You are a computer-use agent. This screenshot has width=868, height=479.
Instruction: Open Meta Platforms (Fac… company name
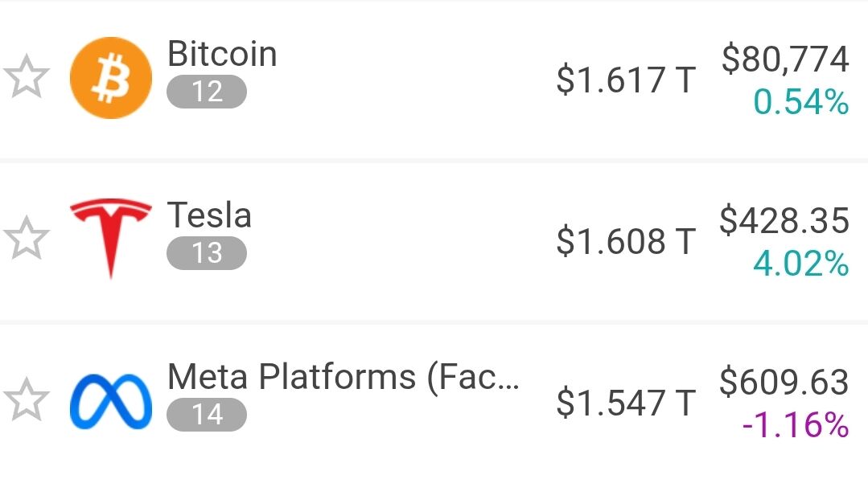click(x=343, y=378)
